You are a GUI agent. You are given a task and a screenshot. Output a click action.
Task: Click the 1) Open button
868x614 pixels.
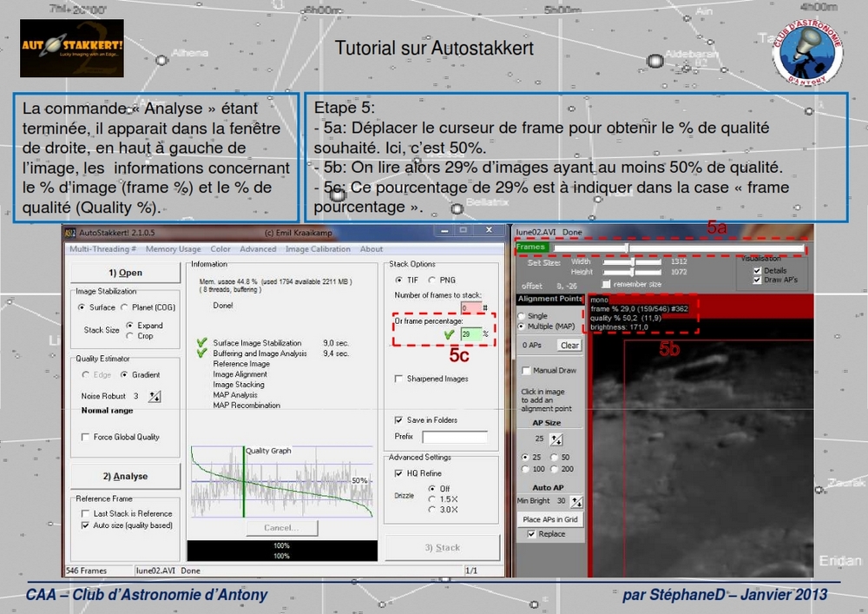click(x=126, y=273)
